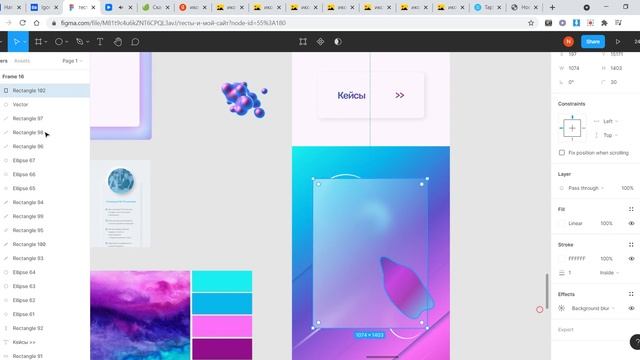The width and height of the screenshot is (640, 360).
Task: Enable Fix position when scrolling checkbox
Action: coord(562,153)
